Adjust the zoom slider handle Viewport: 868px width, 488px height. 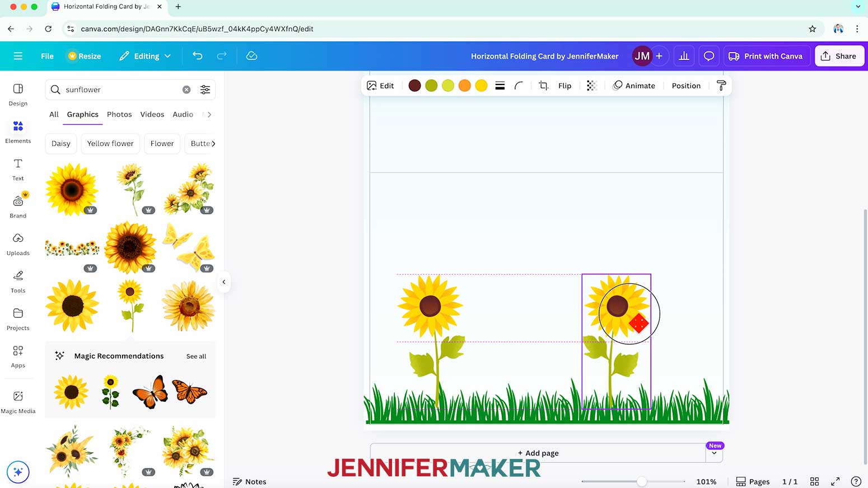[642, 481]
